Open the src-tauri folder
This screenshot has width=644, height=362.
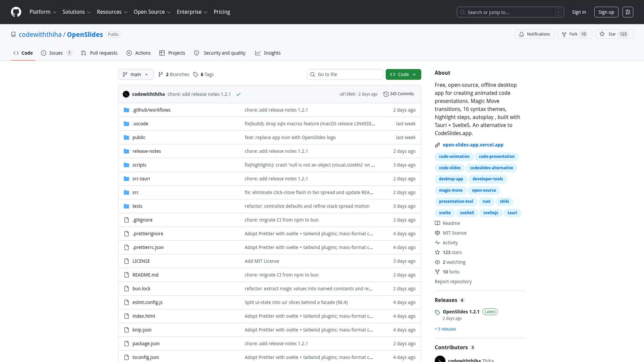pos(141,179)
